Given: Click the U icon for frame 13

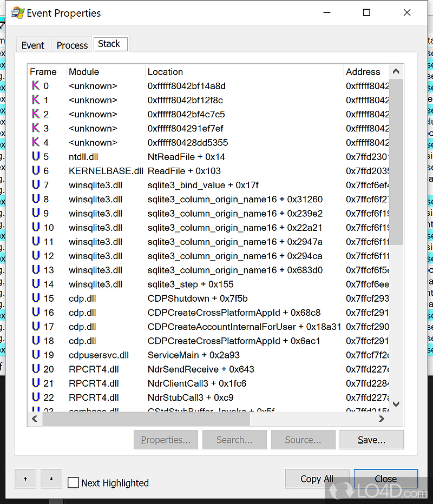Looking at the screenshot, I should tap(36, 269).
